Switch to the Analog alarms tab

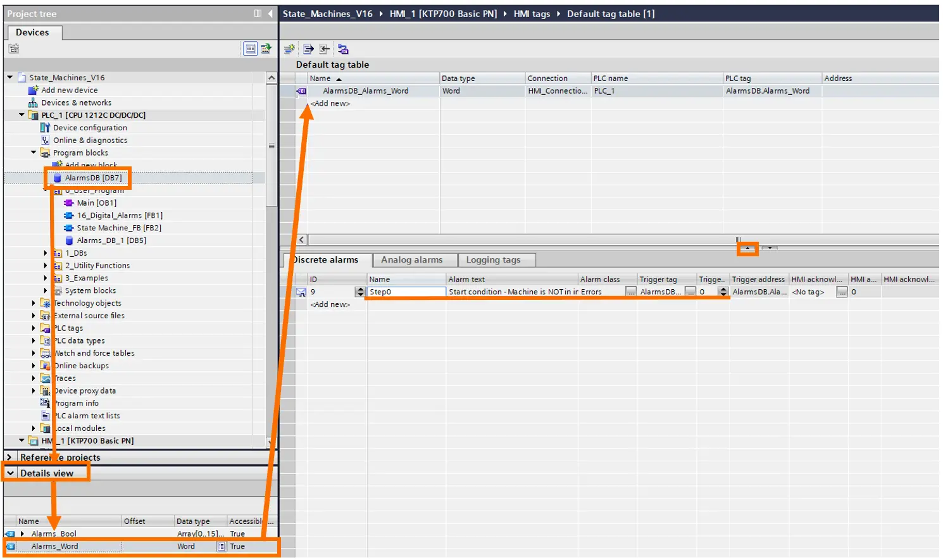(x=411, y=260)
